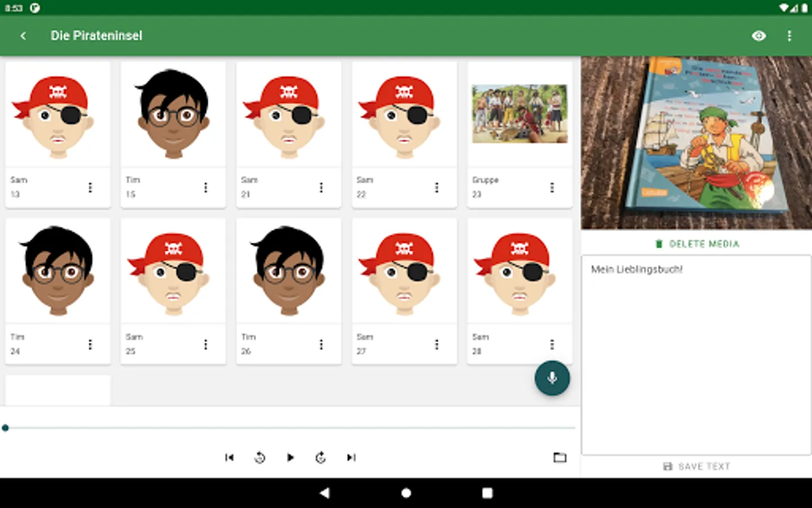Viewport: 812px width, 508px height.
Task: Tap the Android back navigation button
Action: click(324, 493)
